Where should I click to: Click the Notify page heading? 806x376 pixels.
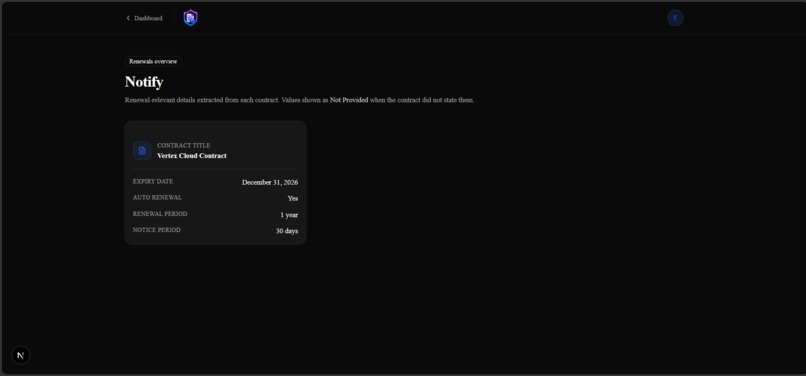click(x=144, y=82)
